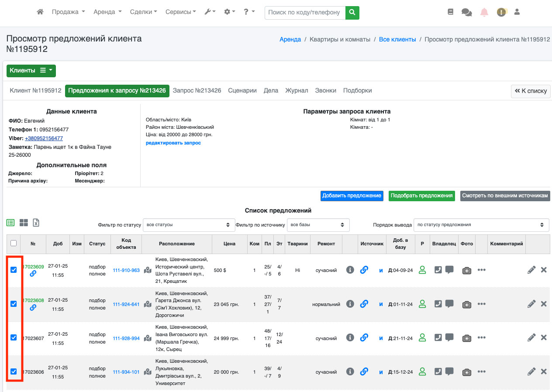Uncheck the checkbox for object 111-928-994
This screenshot has height=392, width=552.
14,337
